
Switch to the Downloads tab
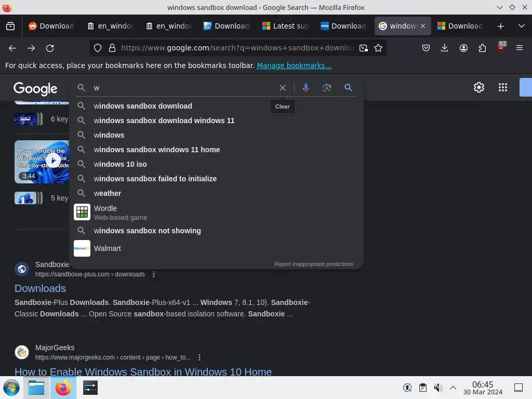tap(228, 26)
